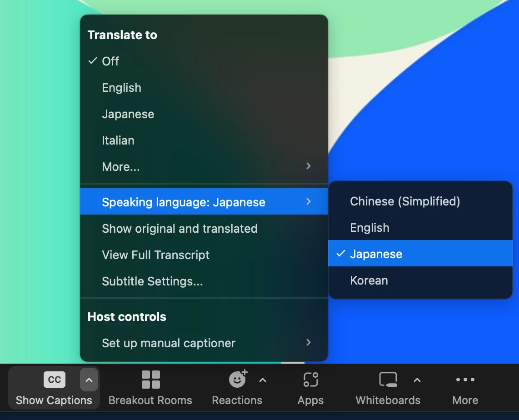This screenshot has height=420, width=519.
Task: Open Subtitle Settings…
Action: point(204,281)
